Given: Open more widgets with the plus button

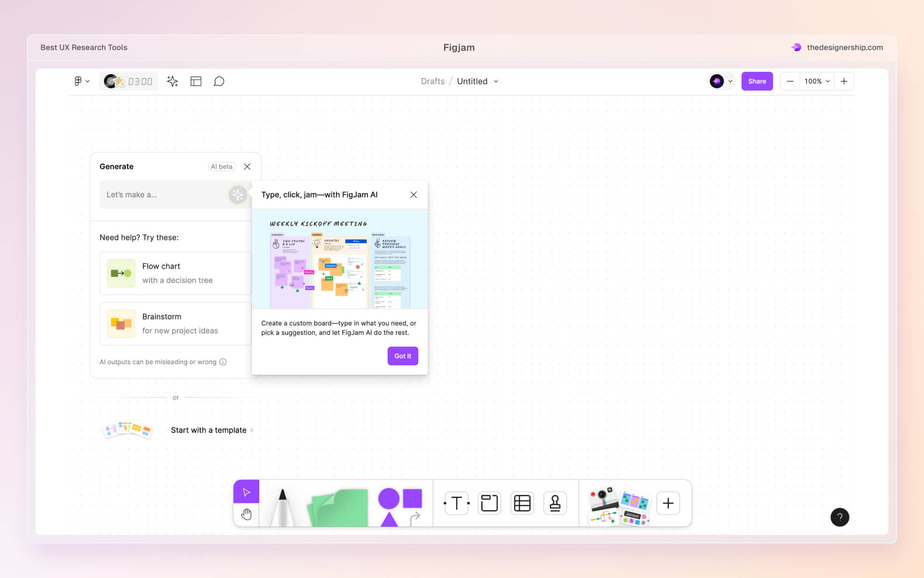Looking at the screenshot, I should [x=668, y=503].
